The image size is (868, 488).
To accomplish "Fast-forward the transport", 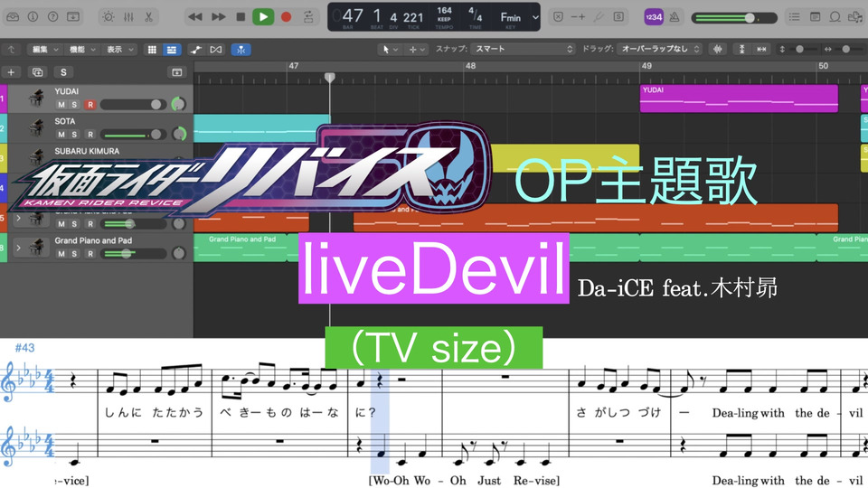I will [219, 16].
